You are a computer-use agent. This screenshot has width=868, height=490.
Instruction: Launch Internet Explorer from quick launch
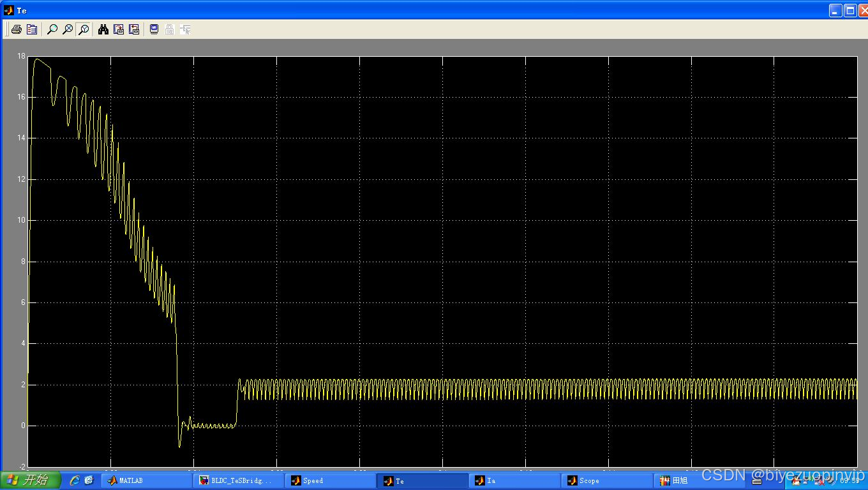click(x=75, y=480)
